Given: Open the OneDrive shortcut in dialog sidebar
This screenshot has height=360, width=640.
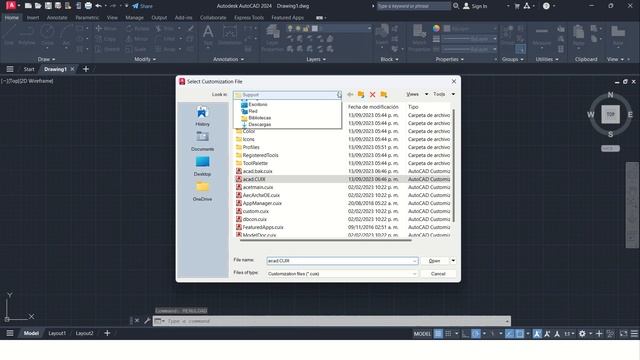Looking at the screenshot, I should tap(202, 191).
